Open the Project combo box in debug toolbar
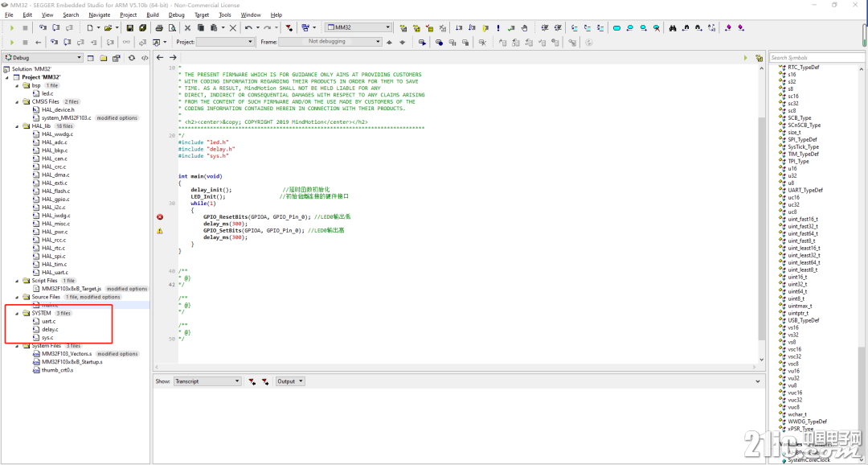This screenshot has height=465, width=868. pos(225,42)
